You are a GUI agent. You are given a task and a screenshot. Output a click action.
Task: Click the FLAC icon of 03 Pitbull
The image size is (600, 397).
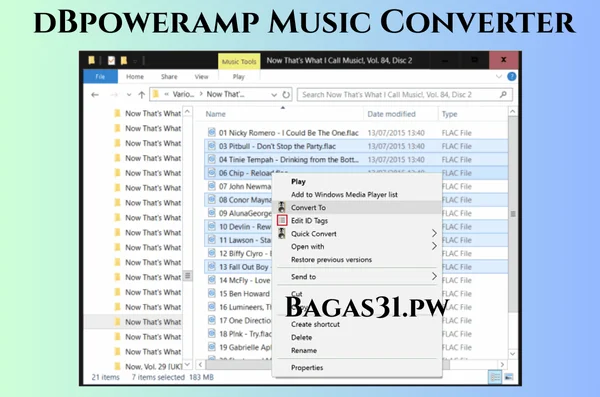(212, 146)
